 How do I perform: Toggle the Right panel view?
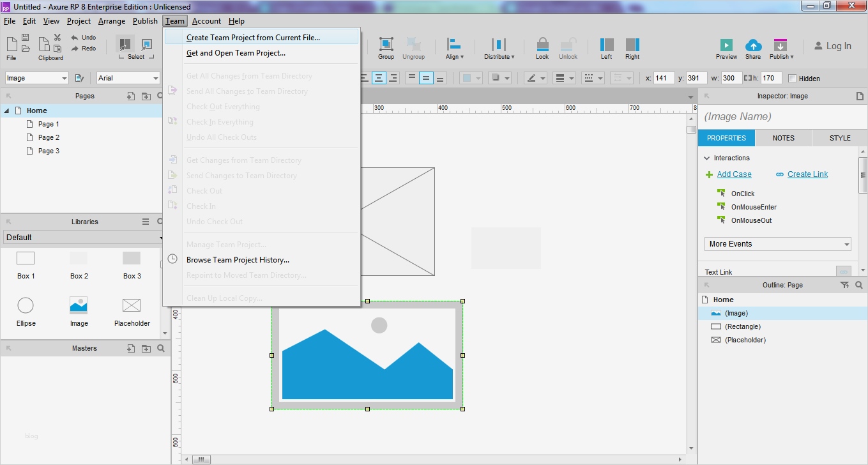632,48
